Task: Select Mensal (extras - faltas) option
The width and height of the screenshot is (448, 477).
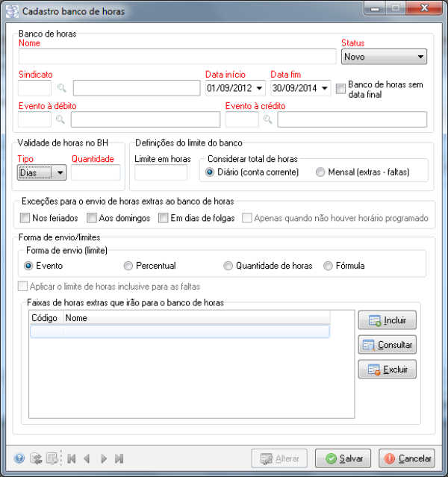Action: tap(320, 172)
